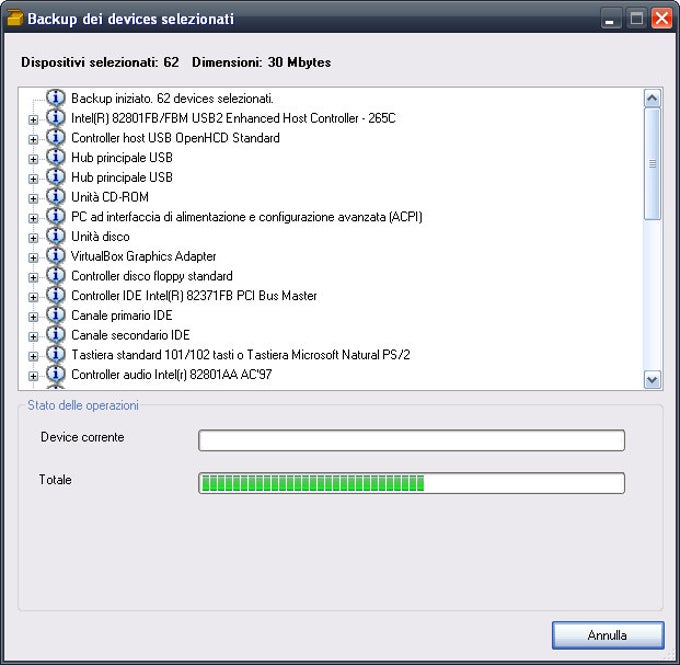This screenshot has height=665, width=680.
Task: Click info icon of Tastiera standard 101/102 row
Action: coord(56,354)
